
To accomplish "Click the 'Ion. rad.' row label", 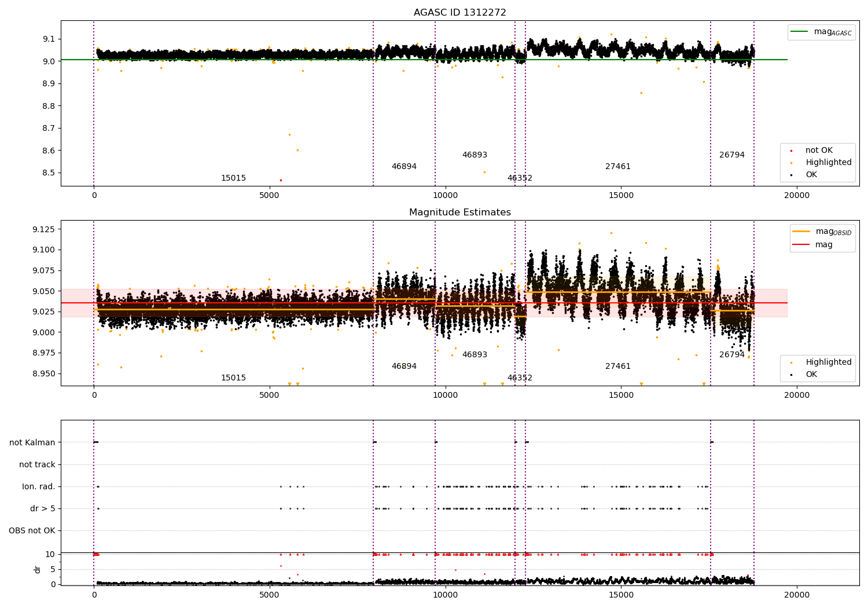I will [x=39, y=486].
